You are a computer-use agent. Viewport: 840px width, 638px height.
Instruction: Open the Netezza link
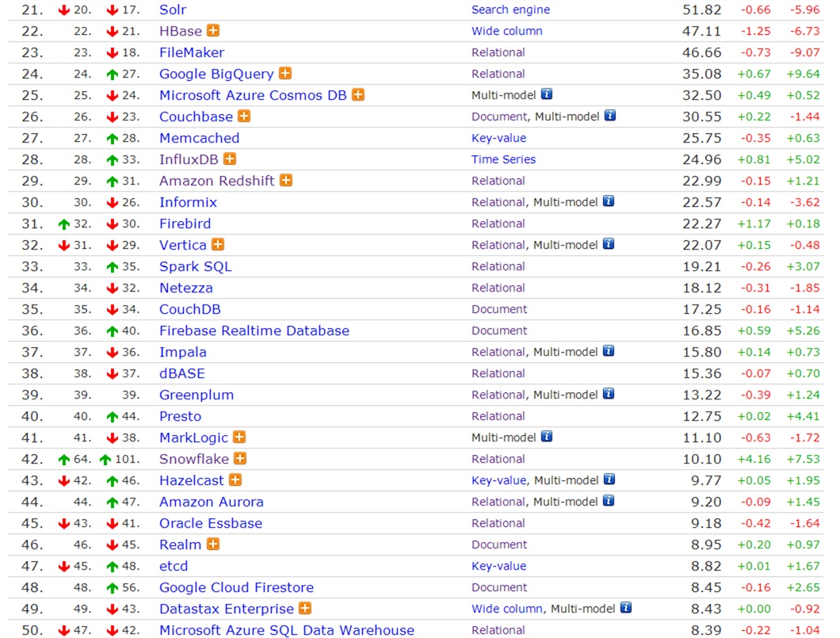point(186,288)
